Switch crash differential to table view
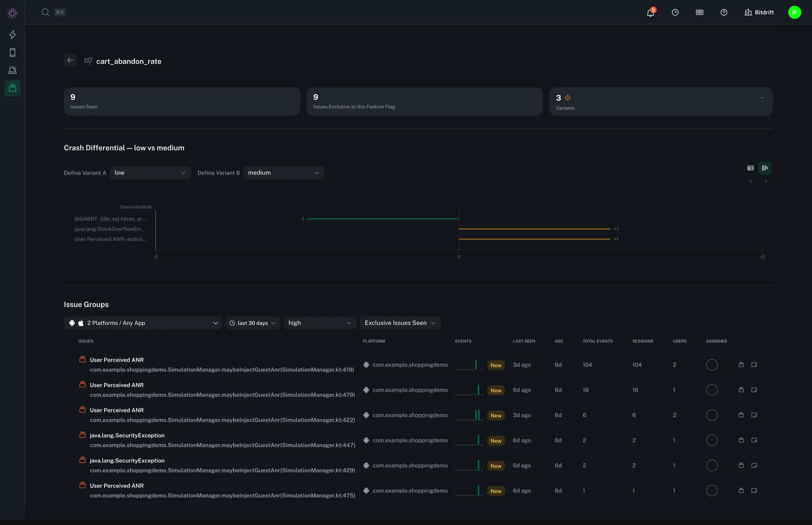 [750, 168]
